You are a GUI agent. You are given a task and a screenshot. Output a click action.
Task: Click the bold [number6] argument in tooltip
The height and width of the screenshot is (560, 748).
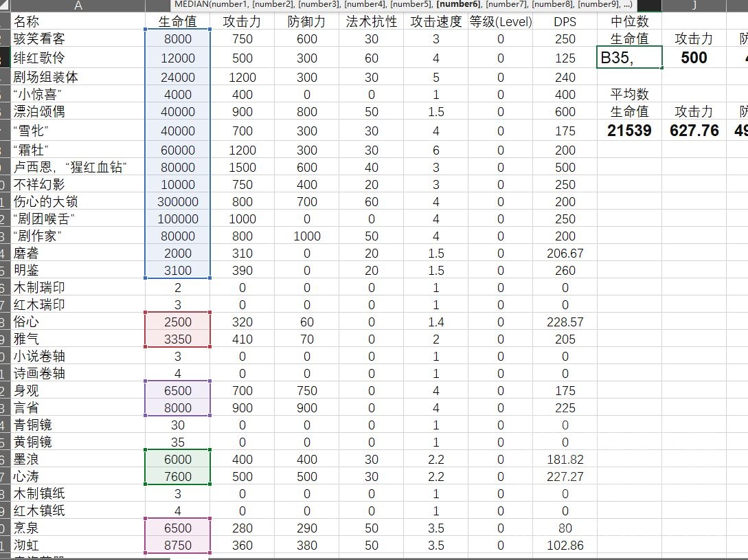point(458,4)
